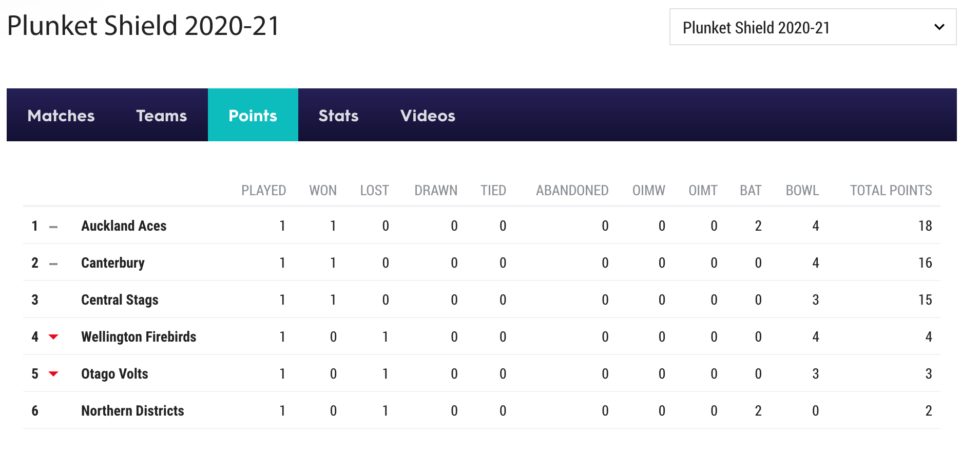Open the Stats tab
The height and width of the screenshot is (449, 980).
338,115
